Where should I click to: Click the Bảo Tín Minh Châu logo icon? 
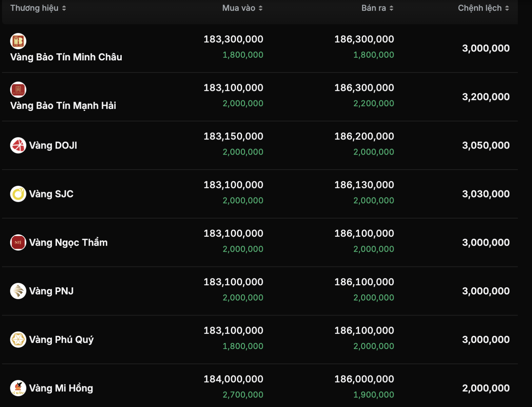[18, 41]
